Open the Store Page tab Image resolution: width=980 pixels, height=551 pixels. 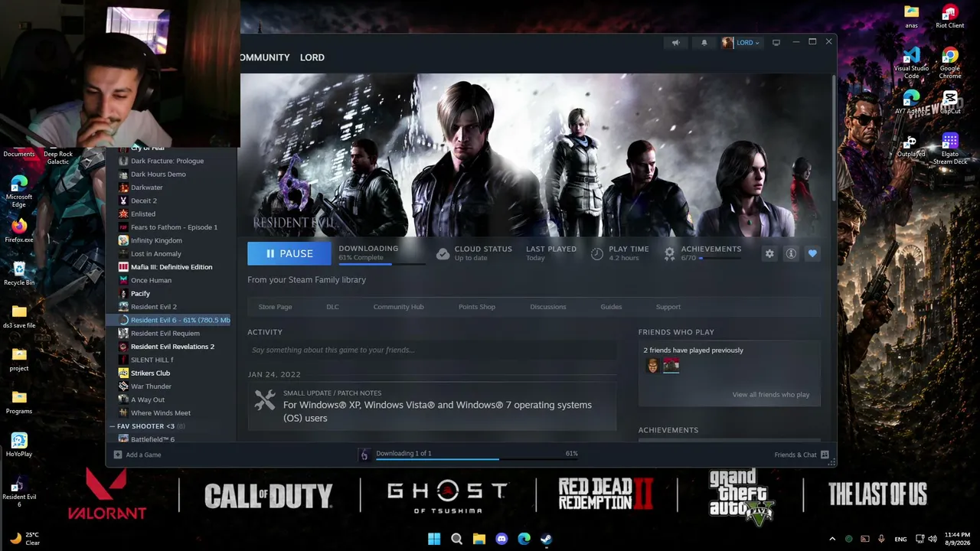click(275, 307)
